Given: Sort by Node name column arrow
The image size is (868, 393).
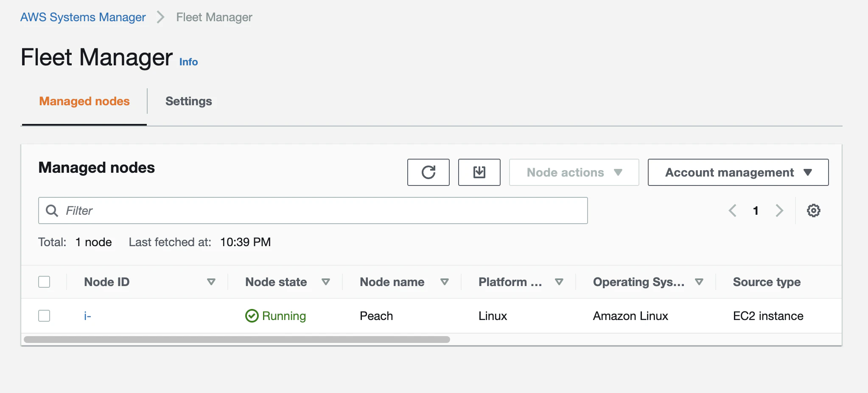Looking at the screenshot, I should pos(445,282).
